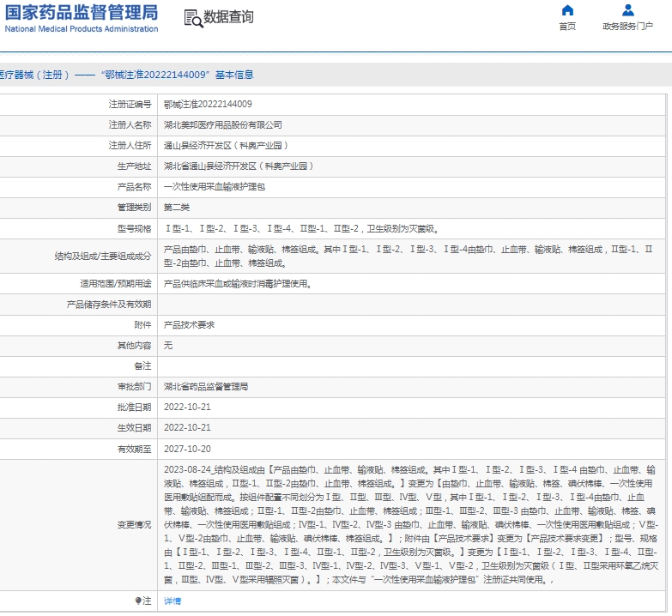Click the 政务服务门户 text label
The width and height of the screenshot is (672, 616).
[x=628, y=26]
